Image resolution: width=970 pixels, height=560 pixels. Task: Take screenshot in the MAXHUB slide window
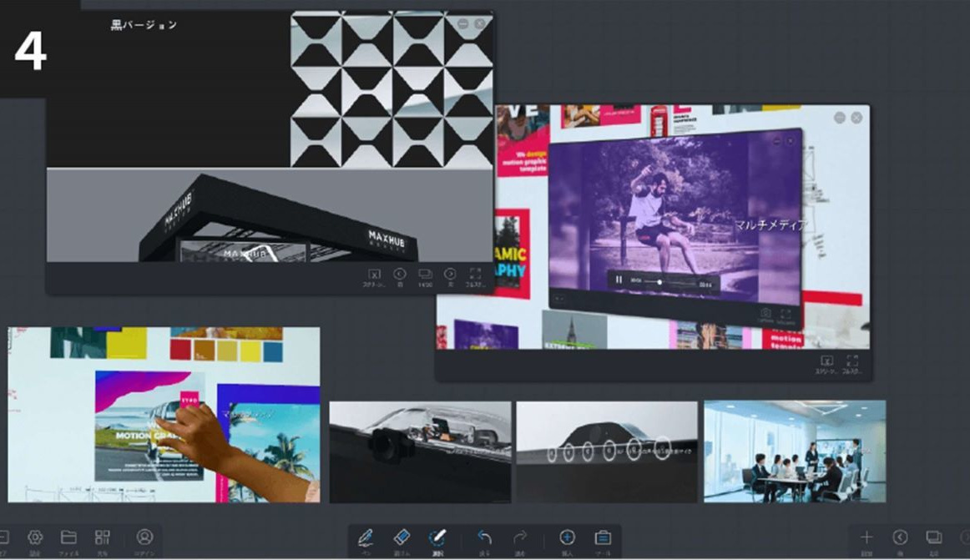(x=374, y=274)
